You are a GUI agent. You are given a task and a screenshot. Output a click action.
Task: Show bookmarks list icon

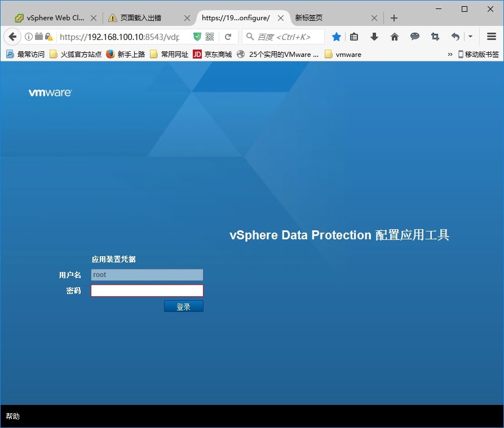pos(354,37)
